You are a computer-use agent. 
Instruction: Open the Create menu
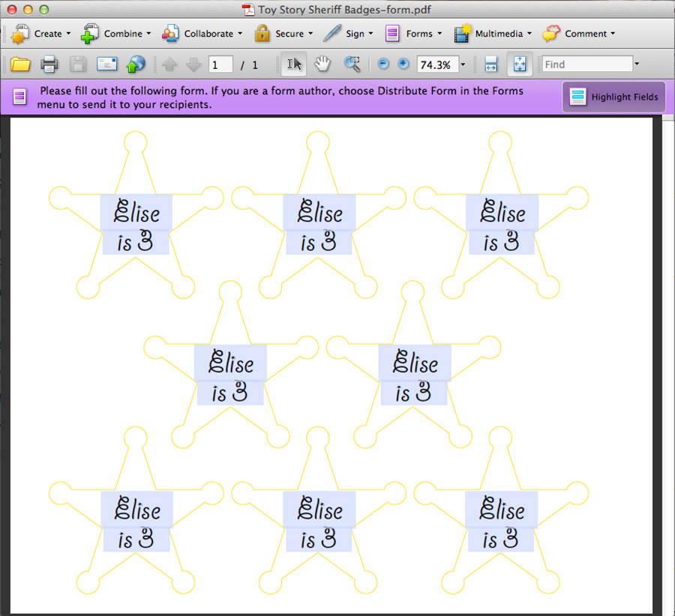[x=40, y=34]
